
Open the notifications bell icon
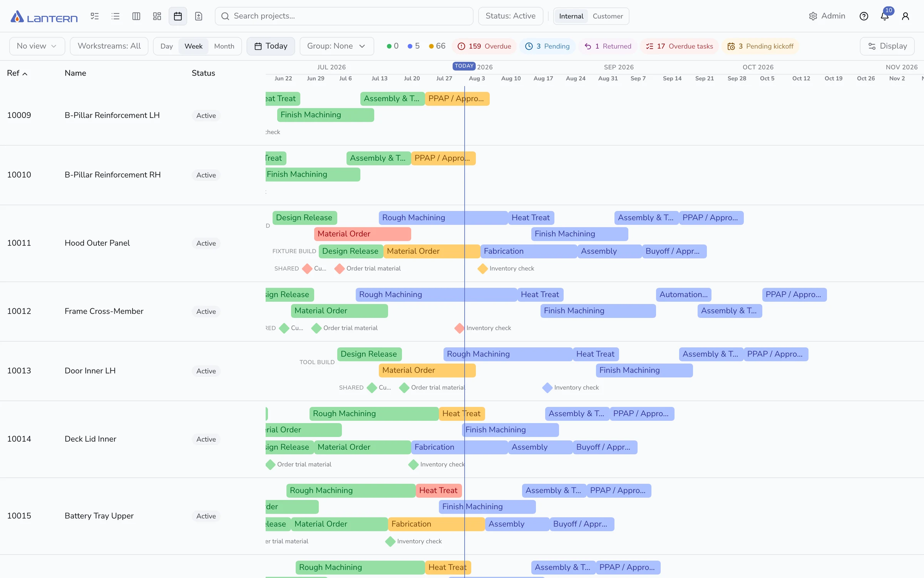(x=884, y=16)
